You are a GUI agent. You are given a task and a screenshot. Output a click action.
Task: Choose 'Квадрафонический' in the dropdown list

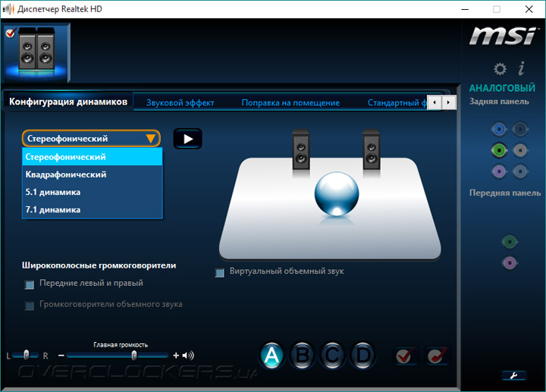point(93,174)
